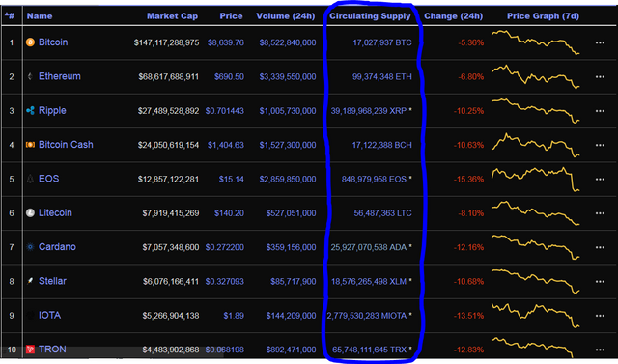Open the Stellar coin page link
Screen dimensions: 618x364
52,281
